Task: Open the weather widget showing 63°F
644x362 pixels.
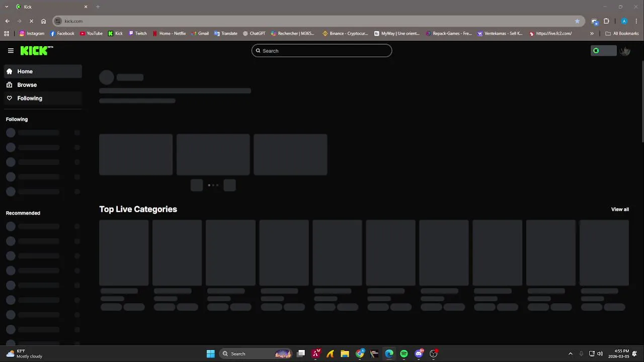Action: (25, 354)
